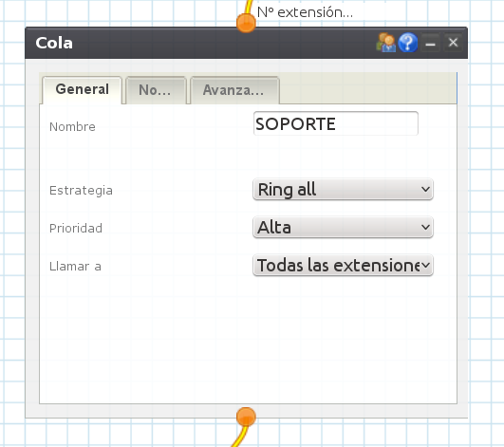The width and height of the screenshot is (504, 447).
Task: Focus the Nombre field containing SOPORTE
Action: click(x=336, y=123)
